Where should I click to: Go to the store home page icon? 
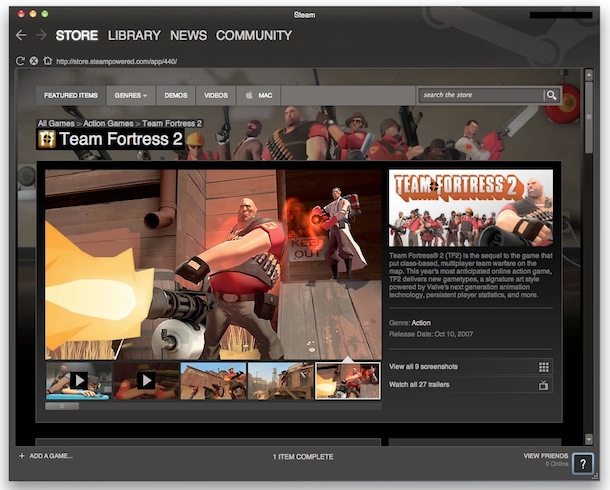pyautogui.click(x=47, y=61)
